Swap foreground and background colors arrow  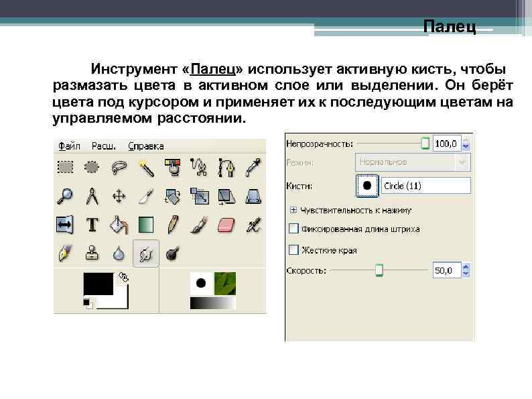(x=123, y=278)
